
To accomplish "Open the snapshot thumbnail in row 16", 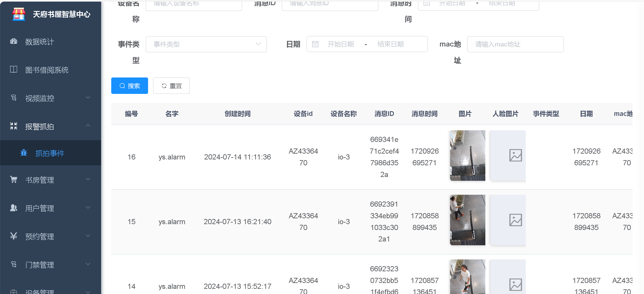I will coord(468,155).
